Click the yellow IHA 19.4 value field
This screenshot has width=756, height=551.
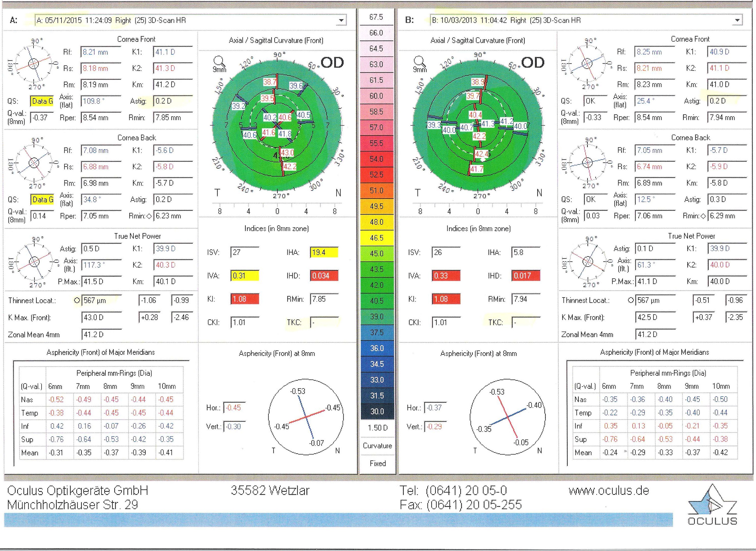pos(324,252)
